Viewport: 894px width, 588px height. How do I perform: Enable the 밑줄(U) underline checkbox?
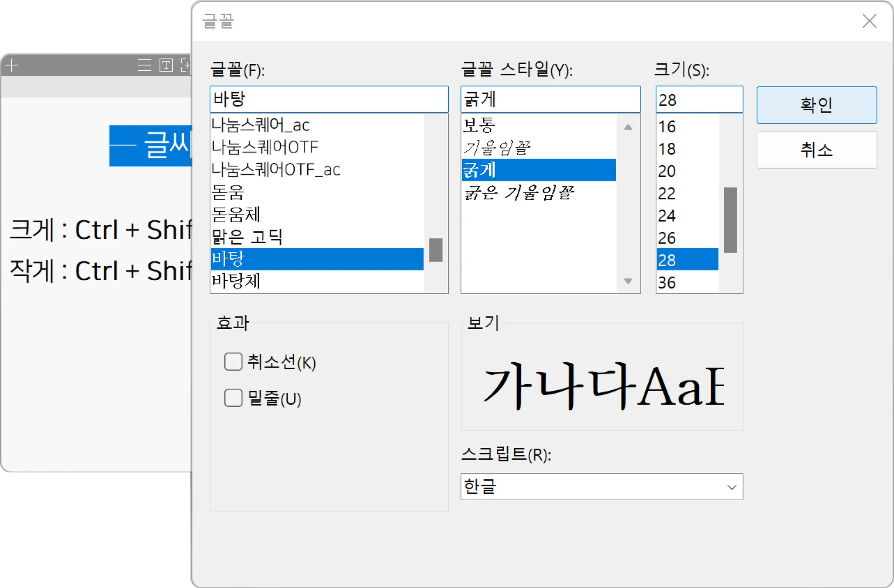click(233, 398)
